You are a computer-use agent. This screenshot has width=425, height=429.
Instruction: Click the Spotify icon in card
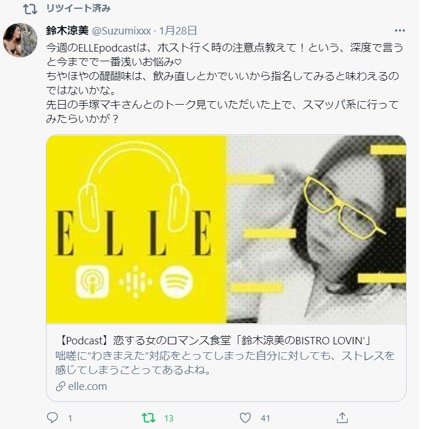coord(176,282)
